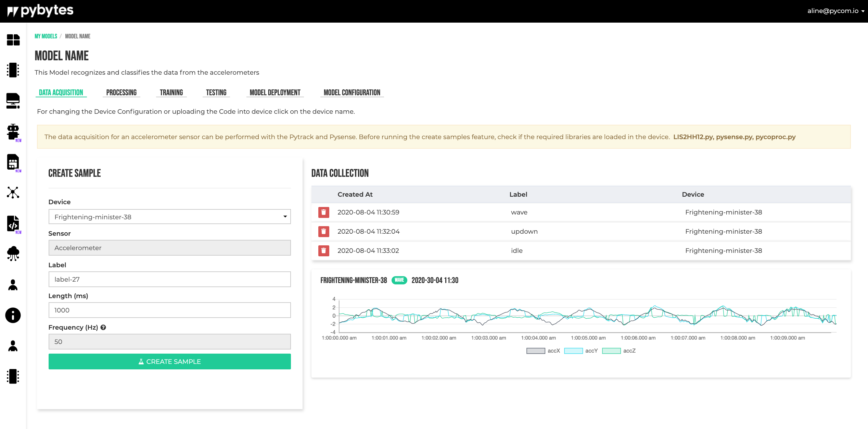The width and height of the screenshot is (868, 429).
Task: Click the cloud integrations sidebar icon
Action: [x=13, y=254]
